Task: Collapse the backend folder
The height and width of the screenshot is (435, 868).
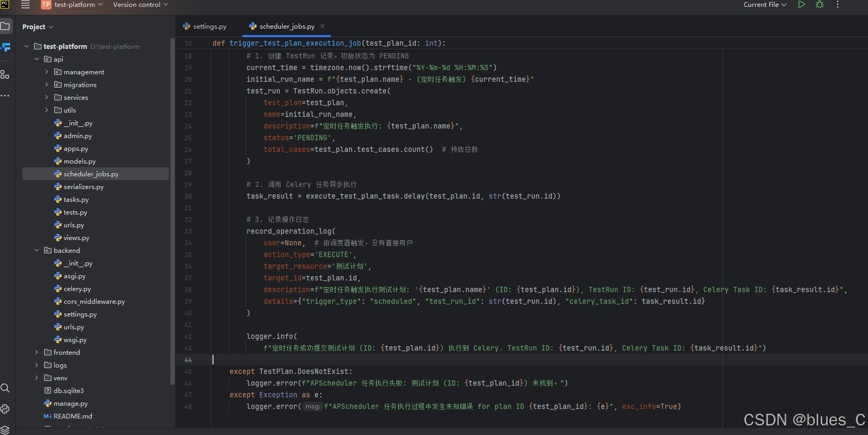Action: click(37, 250)
